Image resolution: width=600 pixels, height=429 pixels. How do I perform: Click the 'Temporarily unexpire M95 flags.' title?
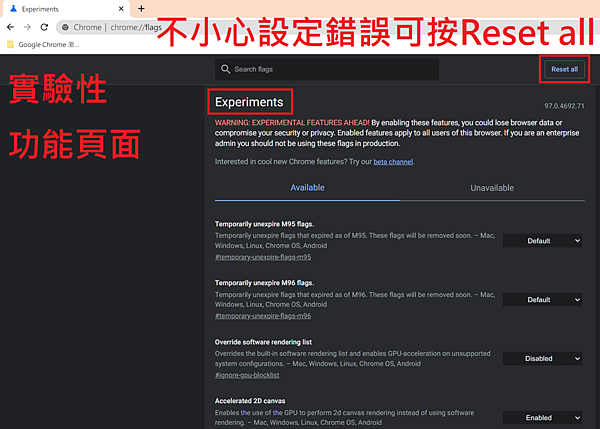pyautogui.click(x=264, y=224)
